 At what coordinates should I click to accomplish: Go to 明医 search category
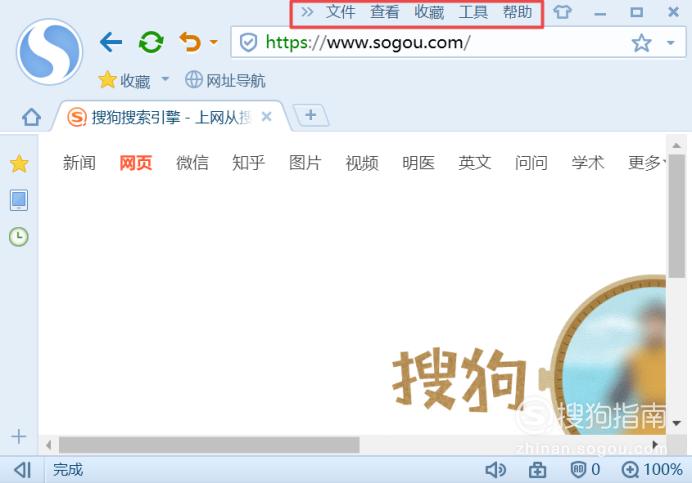click(x=418, y=163)
